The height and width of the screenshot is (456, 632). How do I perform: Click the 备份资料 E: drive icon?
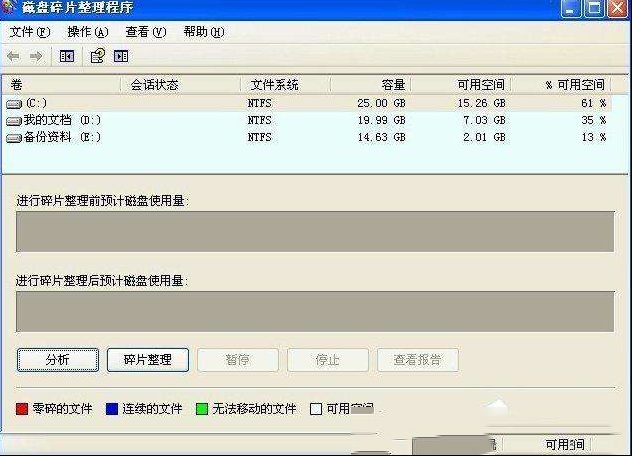(x=14, y=138)
